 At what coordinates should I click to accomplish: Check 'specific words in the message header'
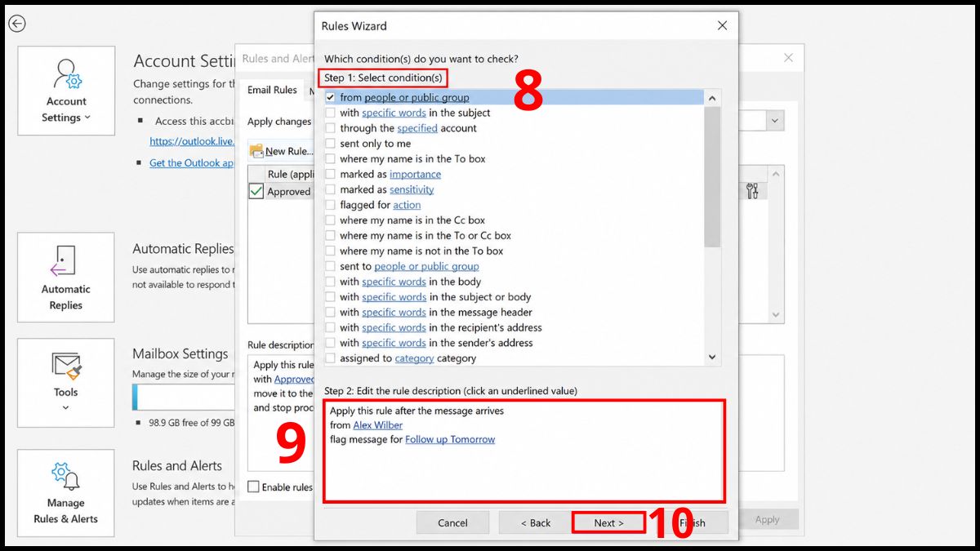[x=330, y=313]
